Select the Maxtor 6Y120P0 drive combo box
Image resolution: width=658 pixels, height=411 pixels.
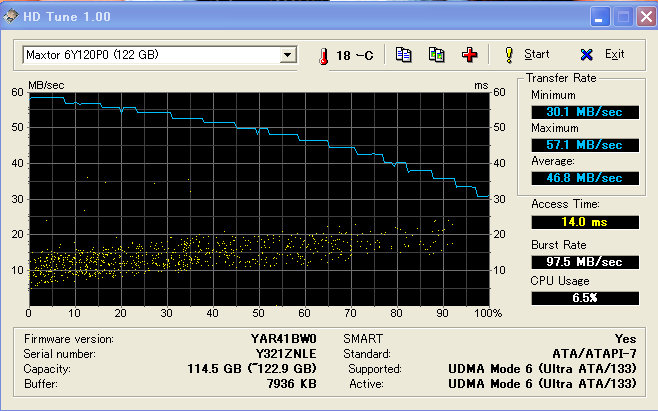pos(150,55)
